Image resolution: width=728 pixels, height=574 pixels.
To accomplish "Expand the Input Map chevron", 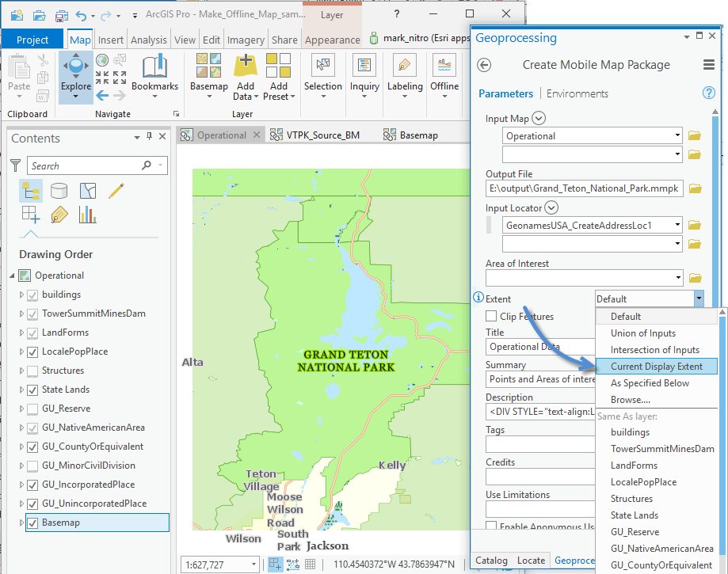I will click(x=538, y=118).
